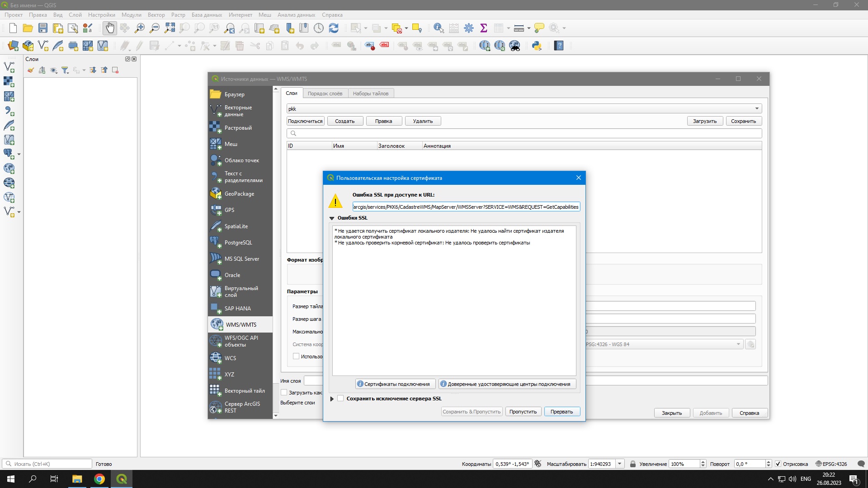Click the Подключиться button
Screen dimensions: 868x488
(x=306, y=121)
